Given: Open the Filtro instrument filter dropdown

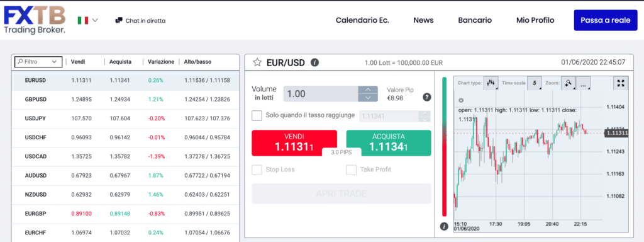Looking at the screenshot, I should (38, 62).
